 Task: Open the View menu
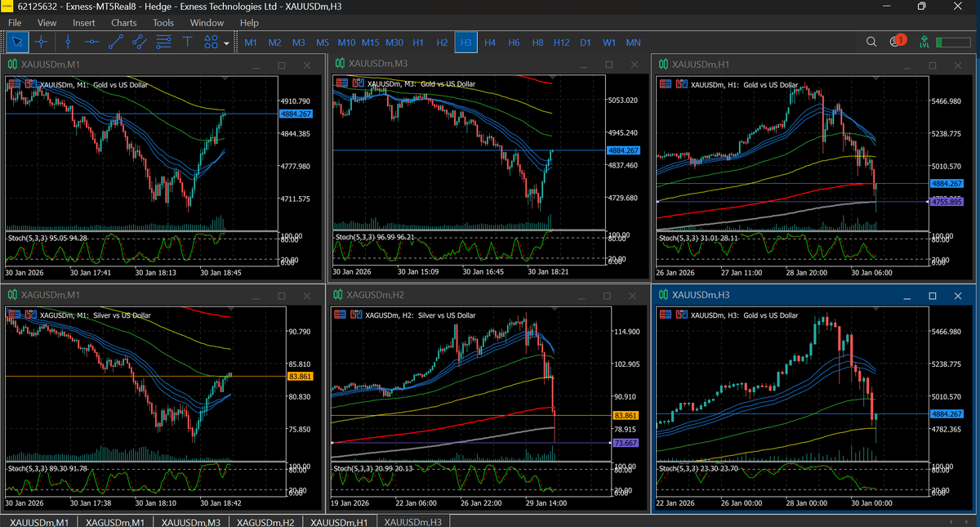click(47, 23)
